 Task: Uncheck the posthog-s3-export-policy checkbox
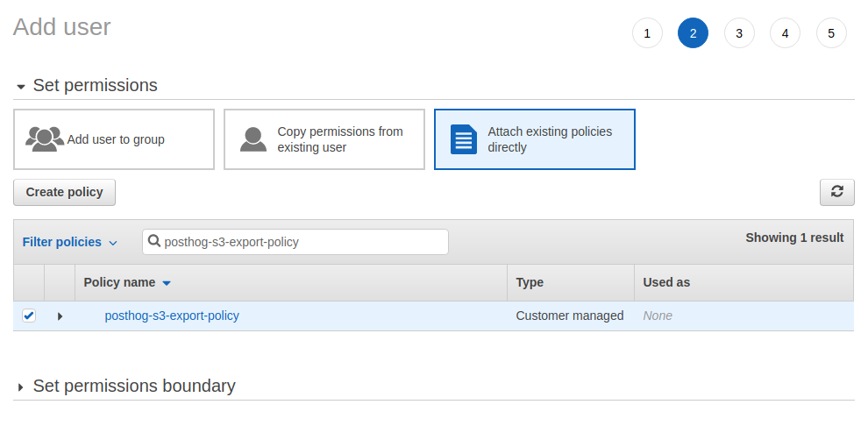(29, 316)
